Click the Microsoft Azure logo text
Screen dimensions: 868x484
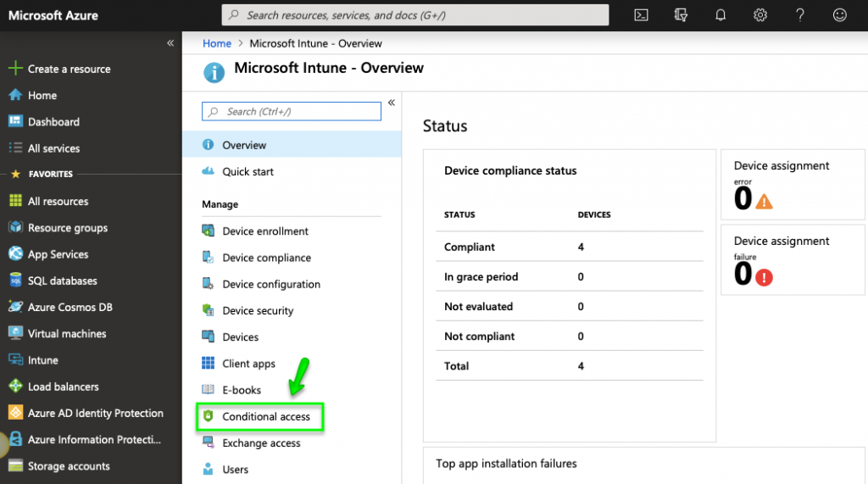(53, 15)
